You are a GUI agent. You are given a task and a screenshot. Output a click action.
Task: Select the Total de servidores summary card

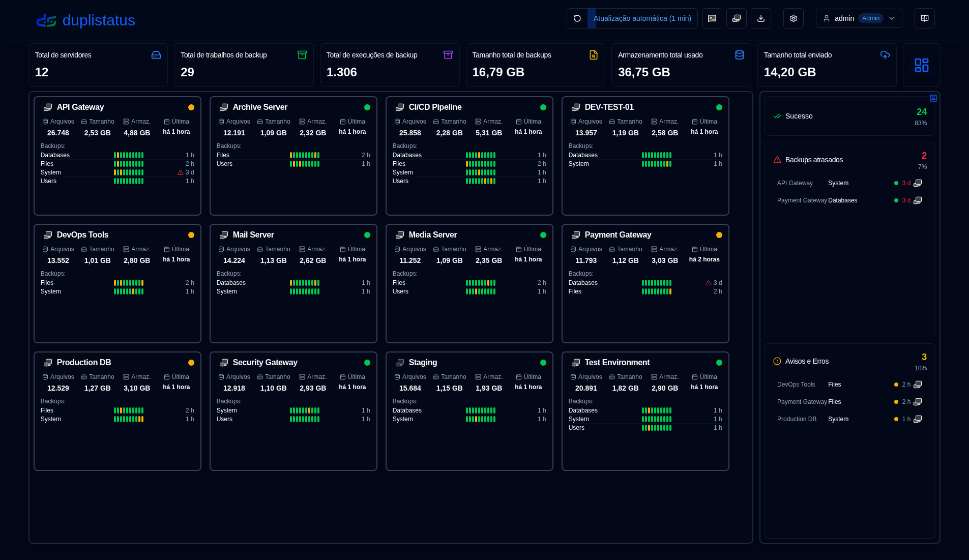98,65
